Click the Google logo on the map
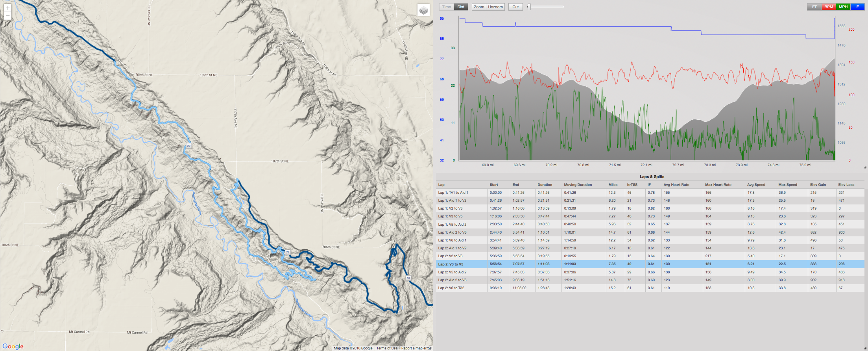 13,346
